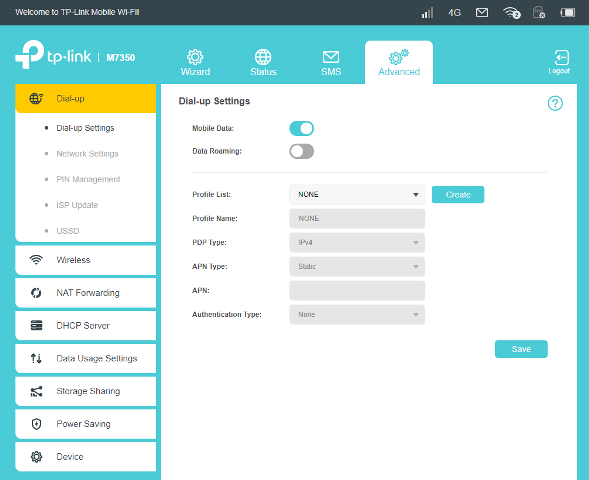589x480 pixels.
Task: Enable the Data Roaming switch
Action: tap(302, 151)
